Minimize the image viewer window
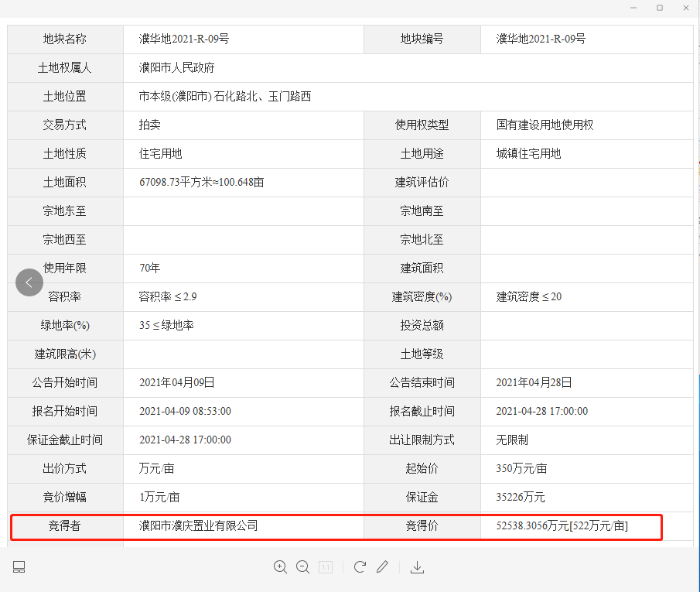 (x=633, y=8)
